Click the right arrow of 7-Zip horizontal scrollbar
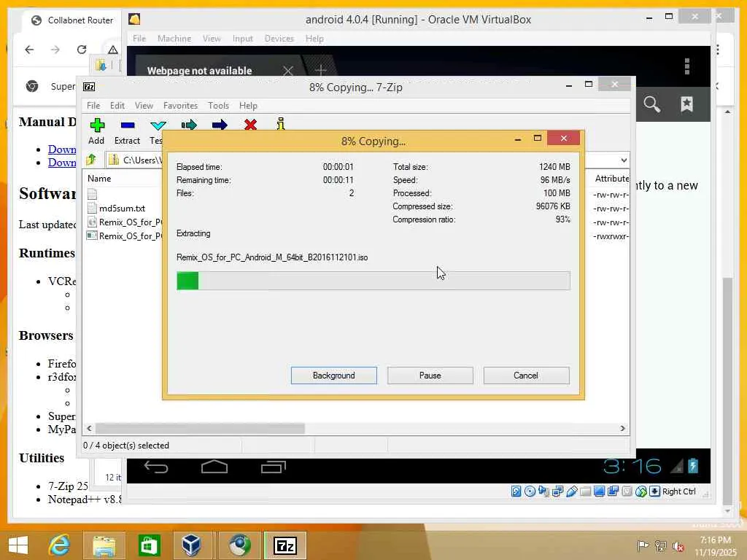 pos(623,429)
